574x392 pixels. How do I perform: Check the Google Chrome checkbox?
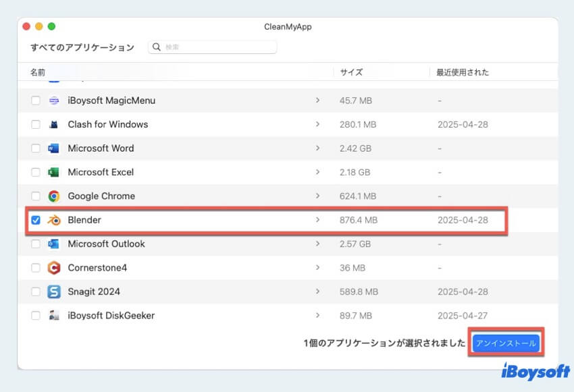[x=36, y=196]
